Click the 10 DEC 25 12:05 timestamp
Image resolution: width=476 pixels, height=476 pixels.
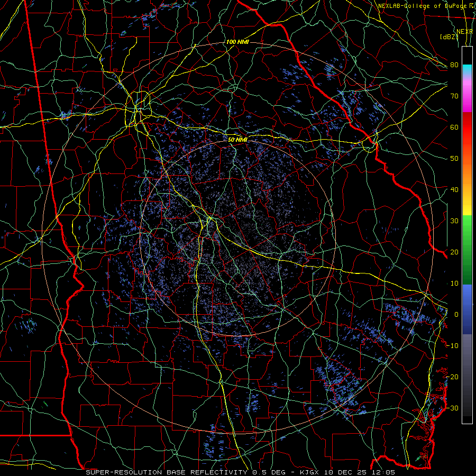[360, 472]
